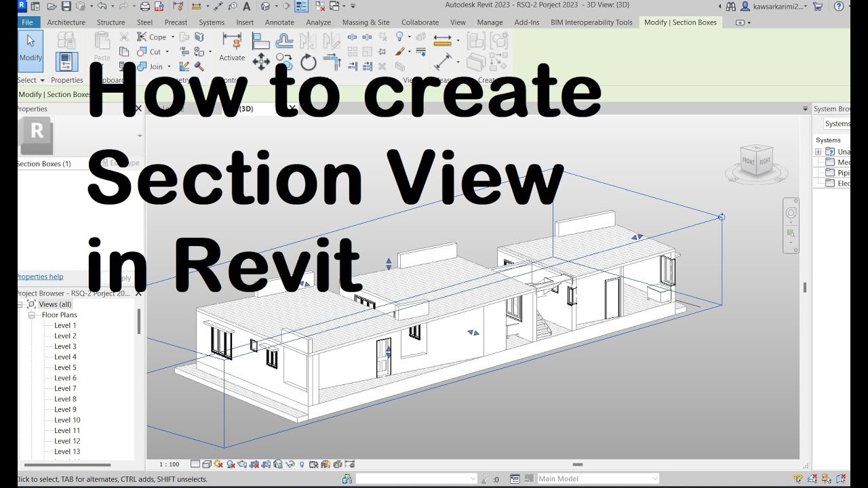Switch to the Manage ribbon tab
The width and height of the screenshot is (868, 488).
click(490, 22)
